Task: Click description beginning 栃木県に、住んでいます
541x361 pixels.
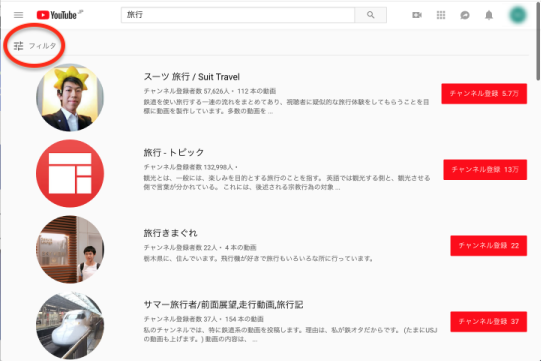Action: click(x=258, y=258)
